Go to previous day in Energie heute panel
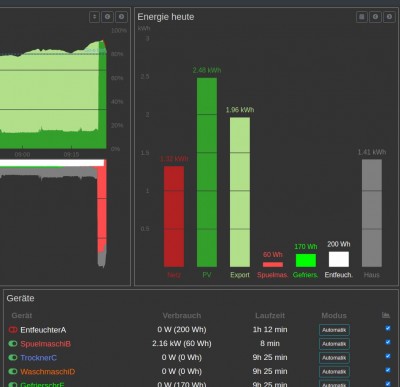Image resolution: width=400 pixels, height=387 pixels. pos(375,17)
